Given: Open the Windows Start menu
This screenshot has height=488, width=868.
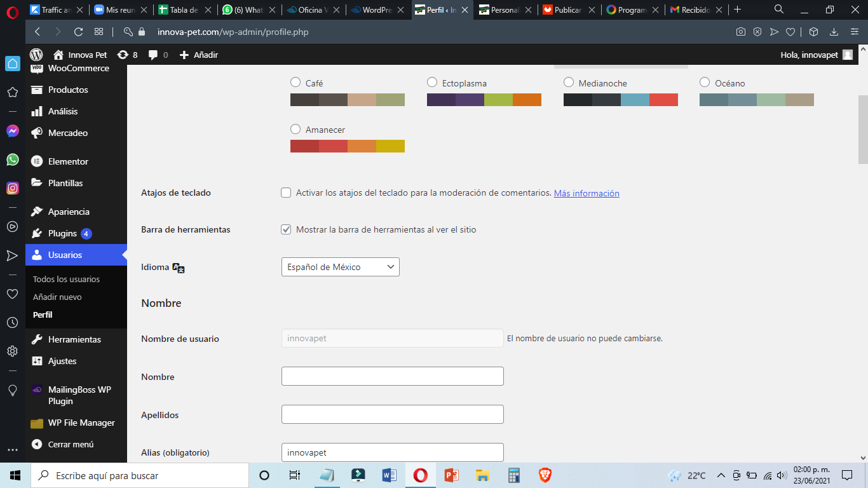Looking at the screenshot, I should (15, 475).
